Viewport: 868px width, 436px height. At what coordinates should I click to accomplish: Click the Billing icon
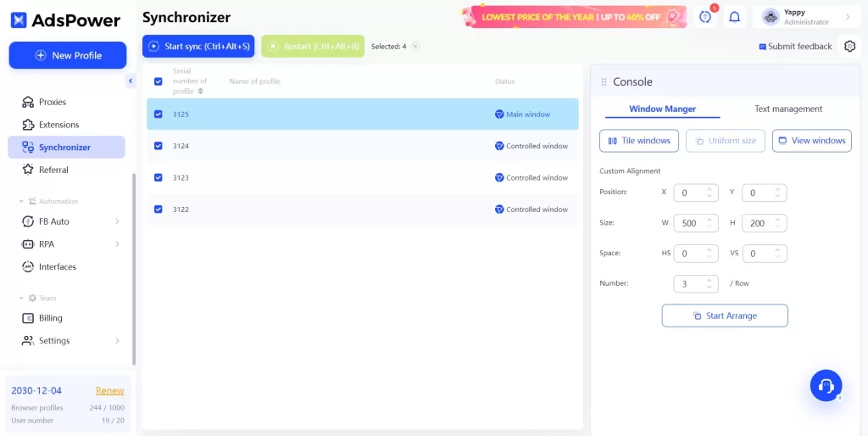pyautogui.click(x=28, y=318)
